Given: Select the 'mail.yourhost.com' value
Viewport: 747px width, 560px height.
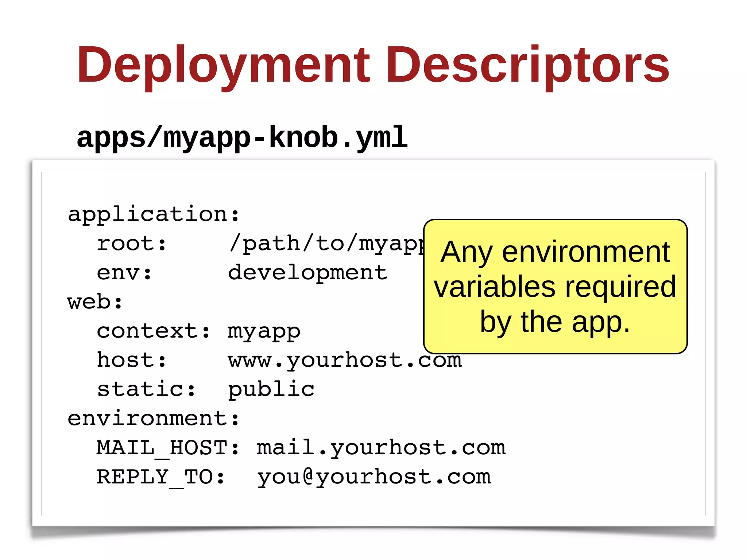Looking at the screenshot, I should [x=381, y=448].
